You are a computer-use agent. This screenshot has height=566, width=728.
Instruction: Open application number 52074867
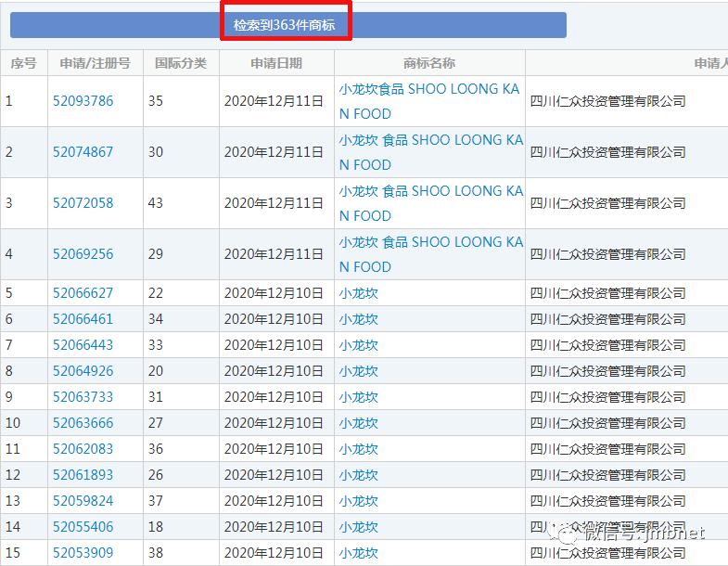click(83, 152)
